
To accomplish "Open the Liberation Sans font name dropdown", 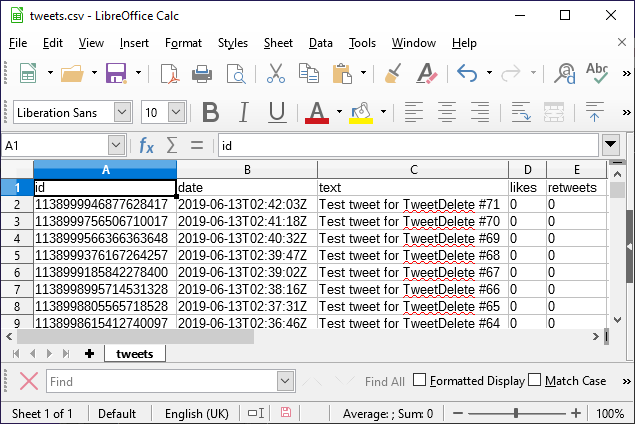I will [x=124, y=112].
